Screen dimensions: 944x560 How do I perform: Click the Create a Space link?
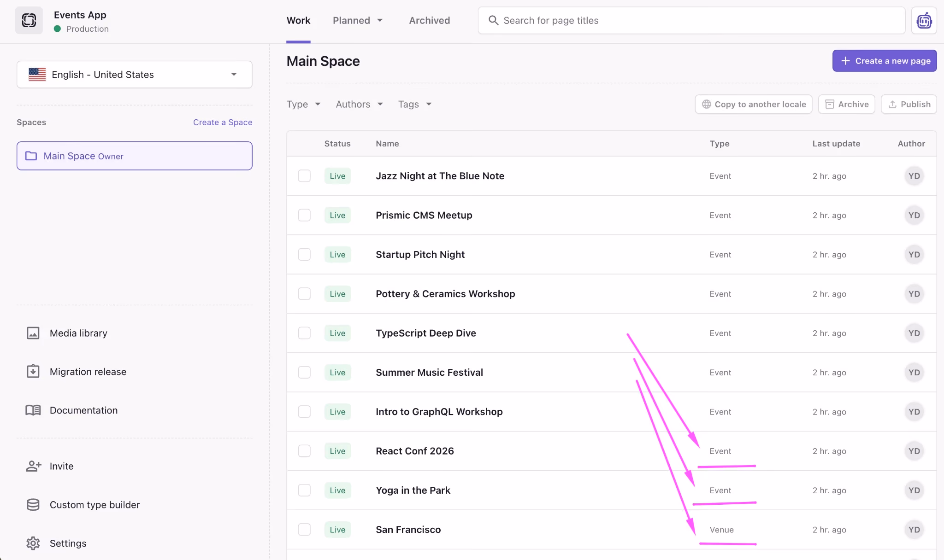(x=223, y=122)
